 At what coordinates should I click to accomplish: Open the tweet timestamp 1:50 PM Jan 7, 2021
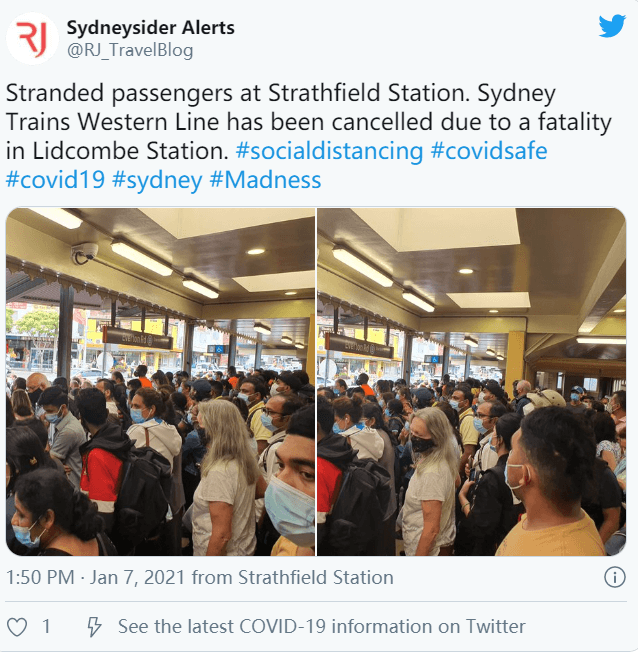(x=95, y=578)
